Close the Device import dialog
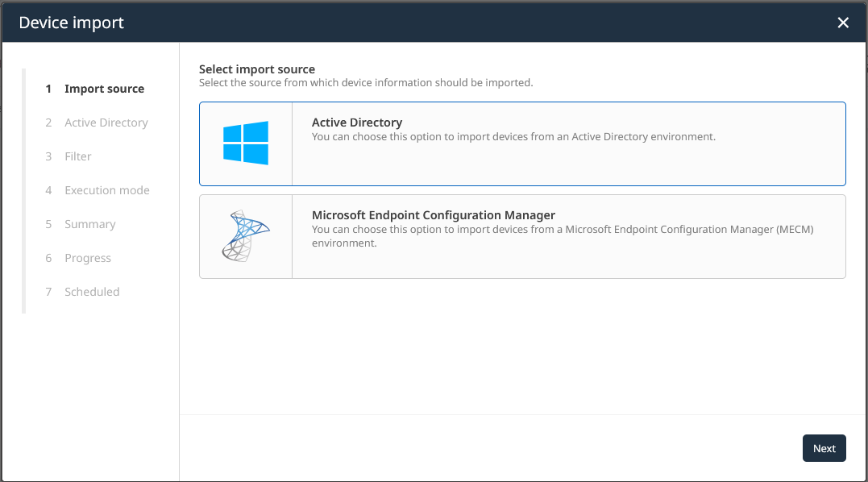This screenshot has height=482, width=868. pos(843,23)
